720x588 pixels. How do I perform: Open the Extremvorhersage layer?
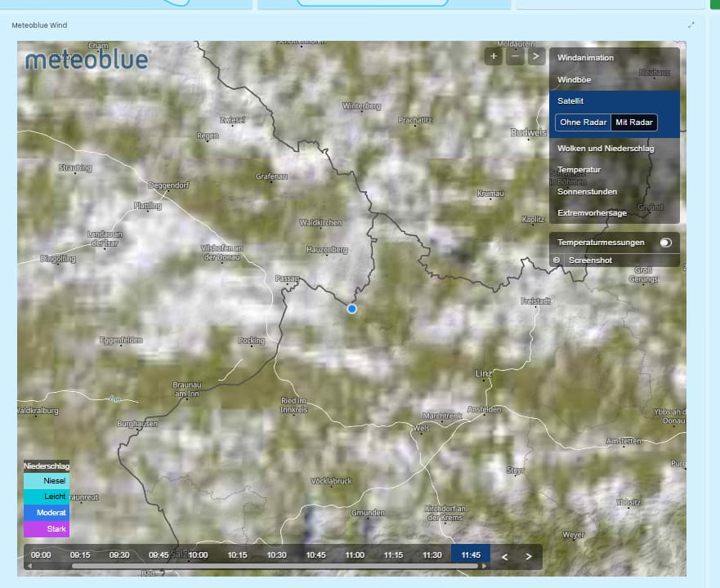592,213
